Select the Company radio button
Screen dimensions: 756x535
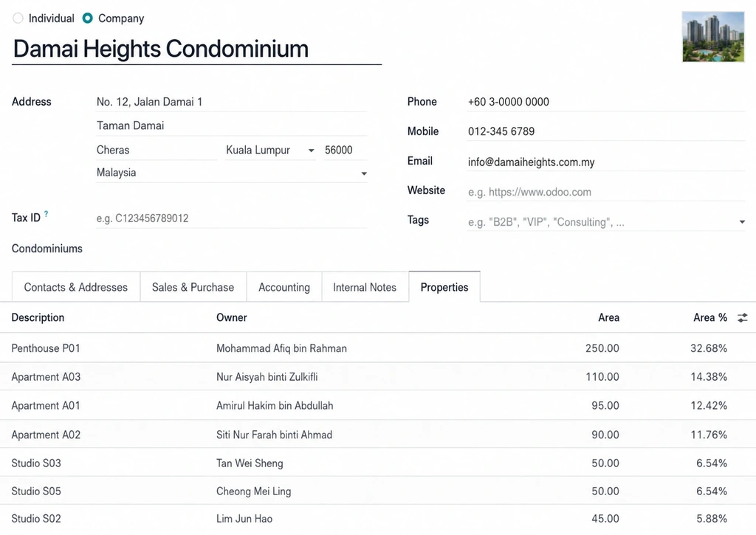coord(87,18)
